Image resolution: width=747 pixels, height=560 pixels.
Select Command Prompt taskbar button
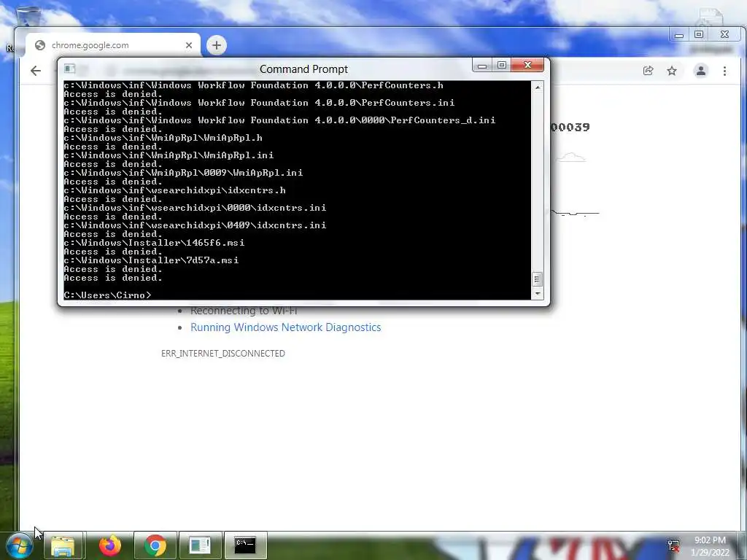click(x=245, y=545)
